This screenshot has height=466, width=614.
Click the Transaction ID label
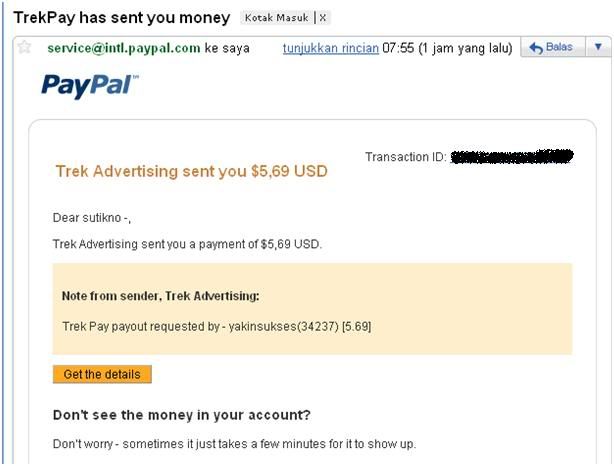pyautogui.click(x=405, y=157)
